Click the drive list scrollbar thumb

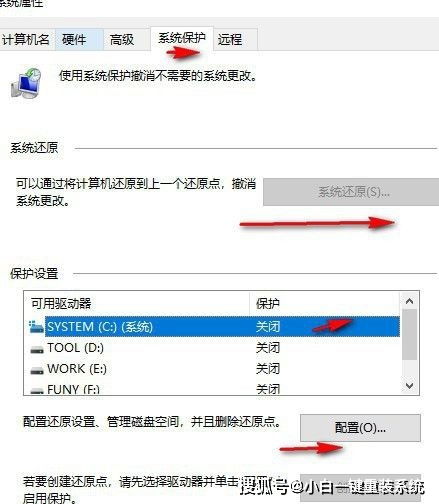(x=409, y=334)
